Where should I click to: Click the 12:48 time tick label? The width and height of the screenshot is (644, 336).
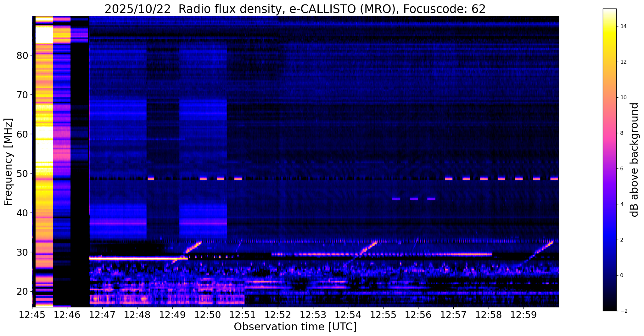137,314
